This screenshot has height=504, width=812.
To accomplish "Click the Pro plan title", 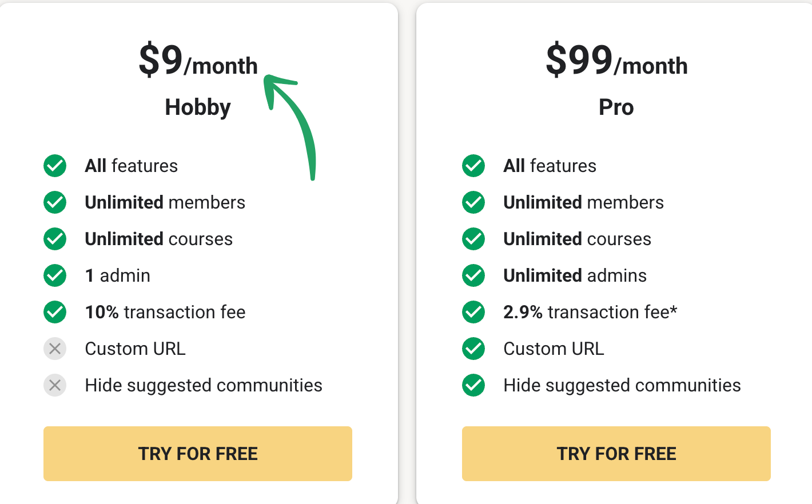I will click(x=616, y=107).
